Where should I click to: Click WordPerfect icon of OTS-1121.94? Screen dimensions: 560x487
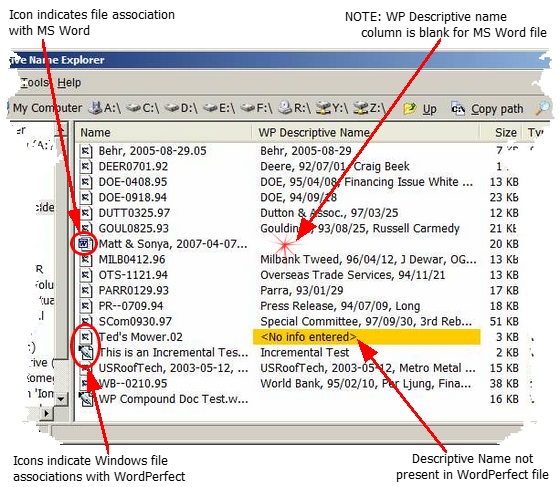pyautogui.click(x=86, y=275)
